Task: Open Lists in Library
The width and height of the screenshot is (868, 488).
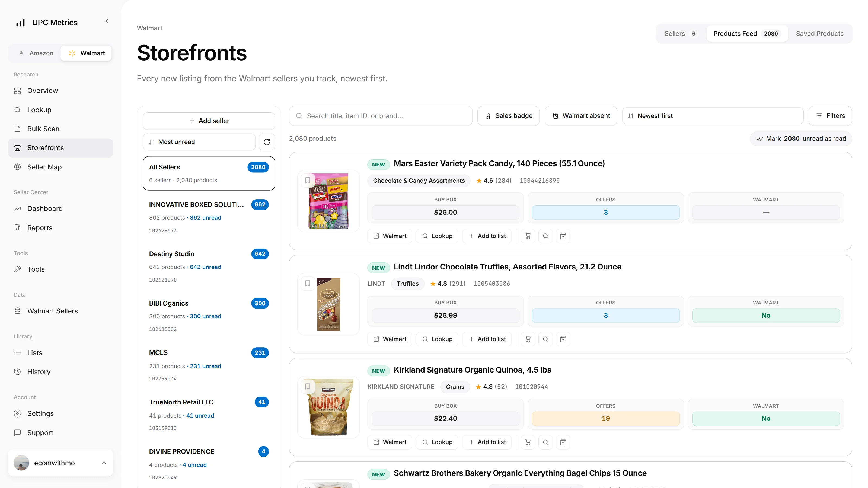Action: [60, 353]
